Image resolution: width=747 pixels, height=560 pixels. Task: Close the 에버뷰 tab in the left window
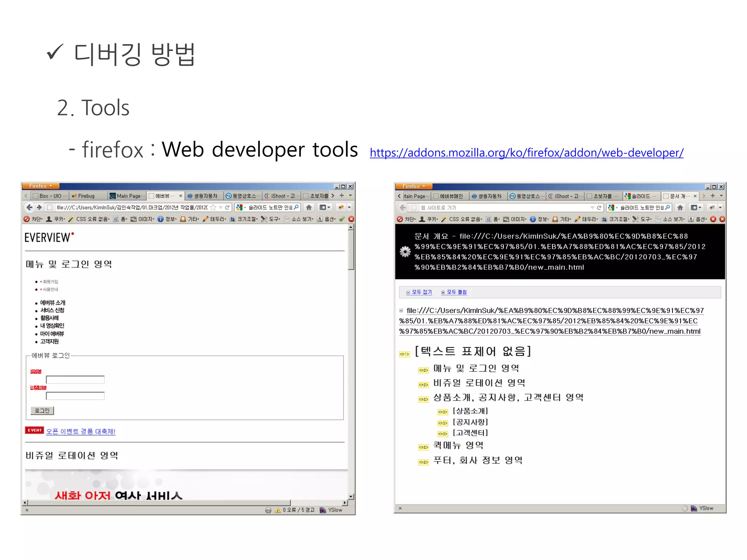coord(180,196)
